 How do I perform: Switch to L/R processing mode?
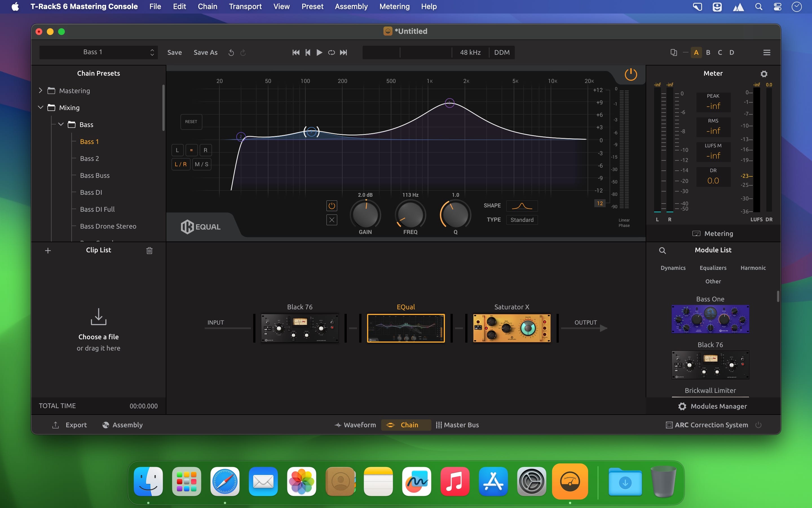(181, 164)
